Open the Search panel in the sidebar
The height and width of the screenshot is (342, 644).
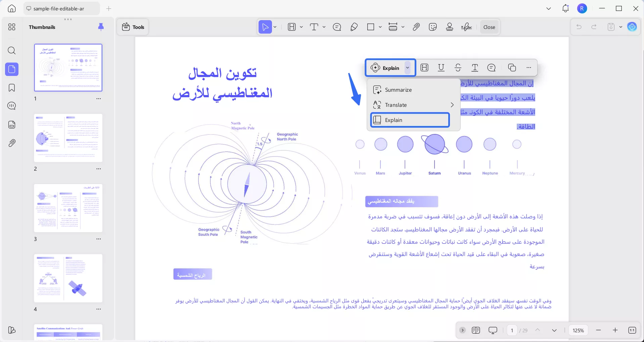click(x=12, y=51)
